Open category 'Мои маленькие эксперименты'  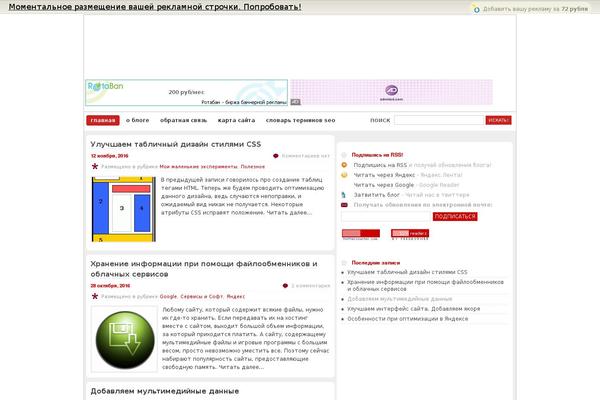(199, 167)
